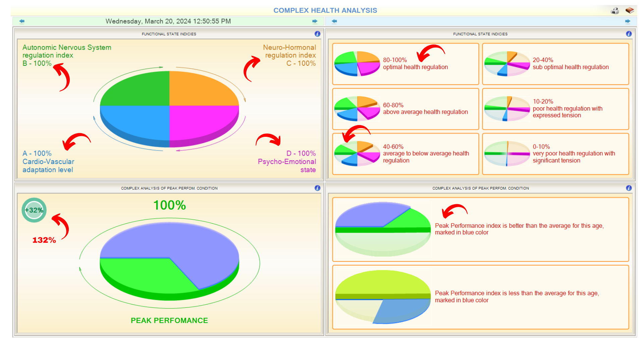Click left arrow in the empty right bar

[334, 21]
